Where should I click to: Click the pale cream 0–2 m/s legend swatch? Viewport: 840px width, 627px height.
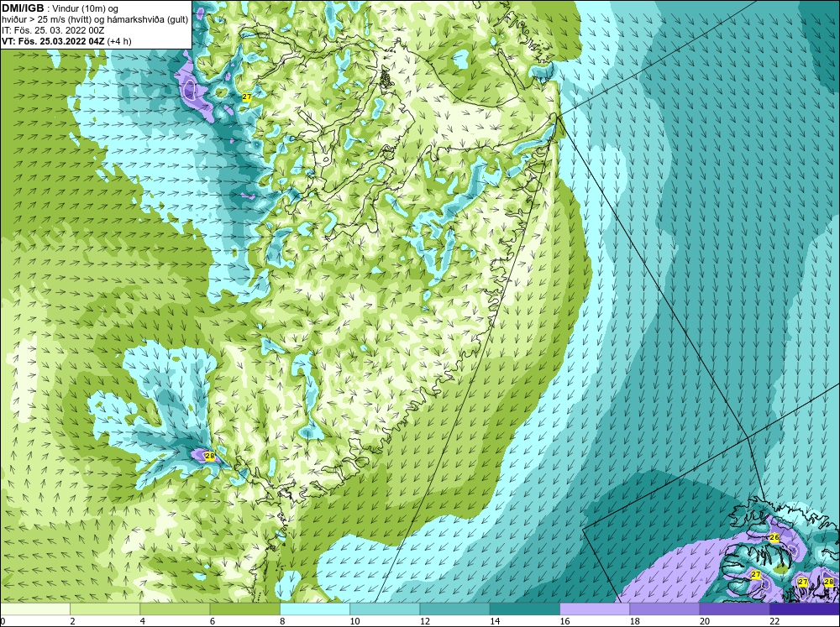coord(34,609)
